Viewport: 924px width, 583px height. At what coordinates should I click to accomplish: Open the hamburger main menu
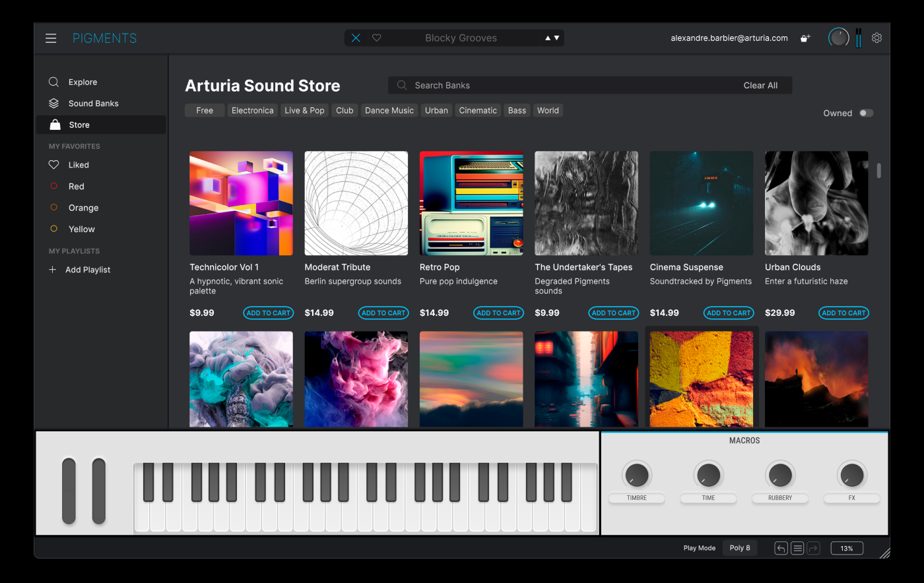[51, 38]
